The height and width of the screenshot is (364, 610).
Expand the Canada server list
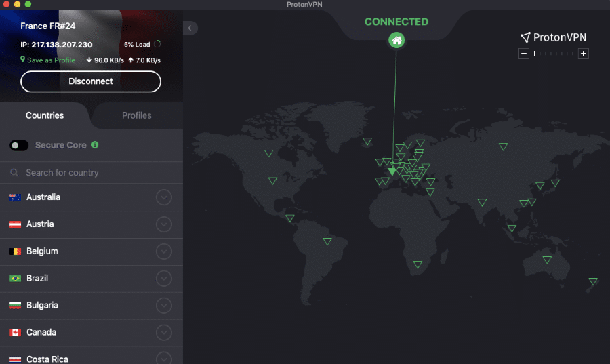pyautogui.click(x=164, y=333)
